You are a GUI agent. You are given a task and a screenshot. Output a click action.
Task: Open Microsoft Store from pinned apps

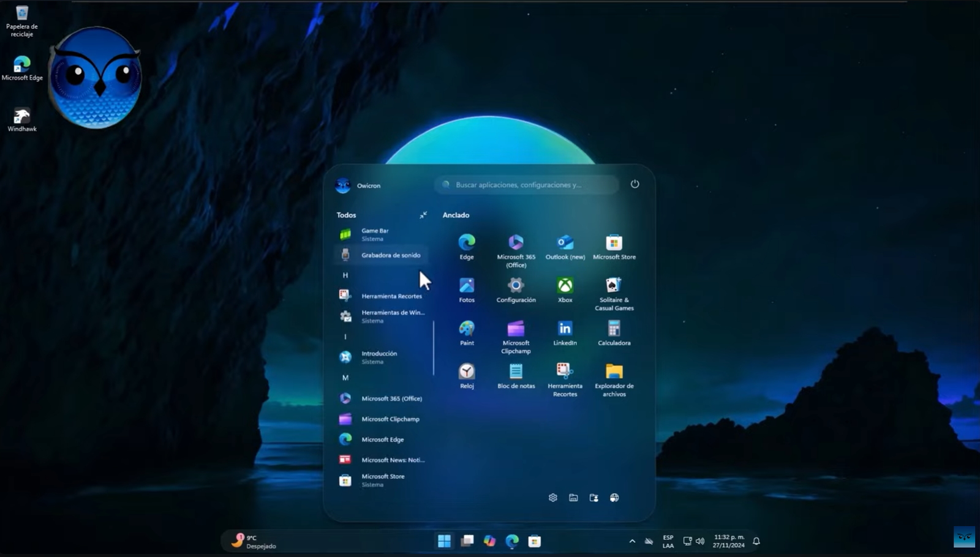click(614, 247)
